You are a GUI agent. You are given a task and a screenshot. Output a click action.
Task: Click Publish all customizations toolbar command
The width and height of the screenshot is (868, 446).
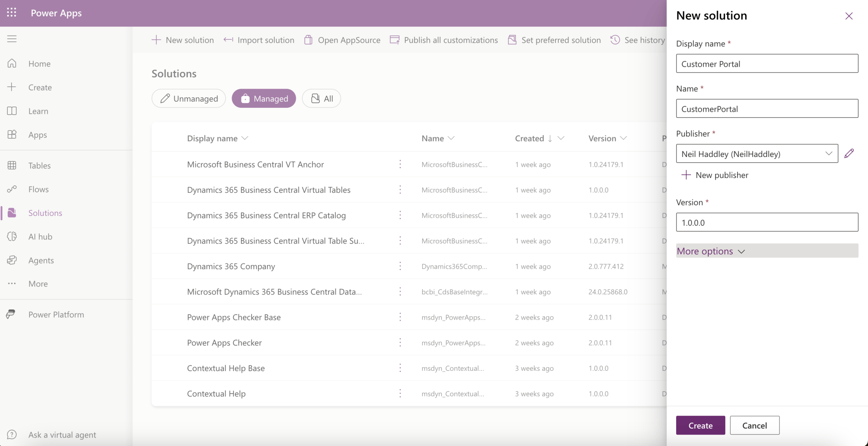444,40
